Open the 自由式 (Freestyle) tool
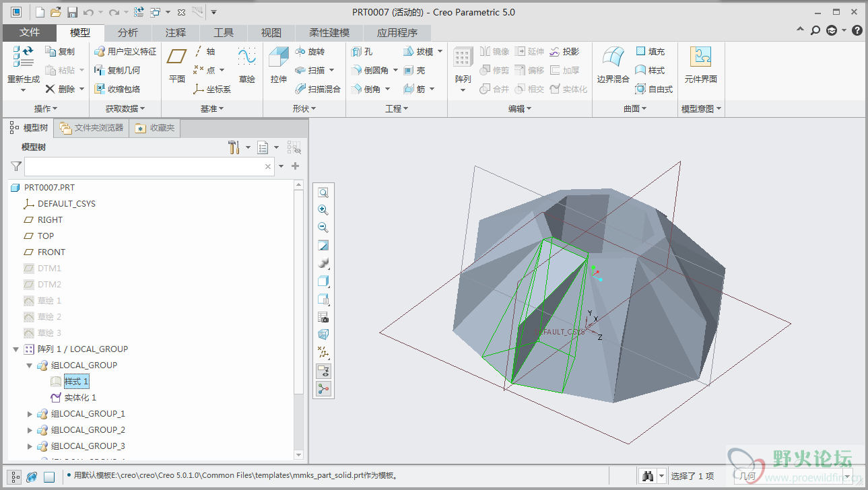Viewport: 868px width, 490px height. pos(654,89)
